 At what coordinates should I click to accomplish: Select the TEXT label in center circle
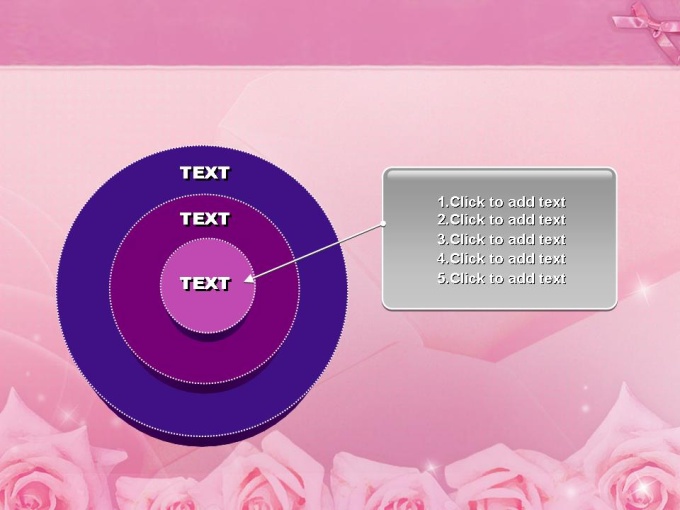pos(205,283)
